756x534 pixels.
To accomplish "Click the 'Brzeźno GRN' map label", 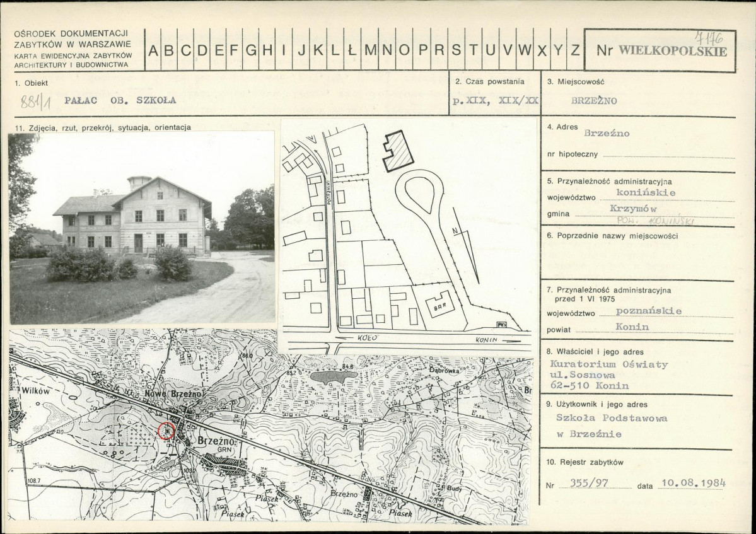I will tap(217, 443).
